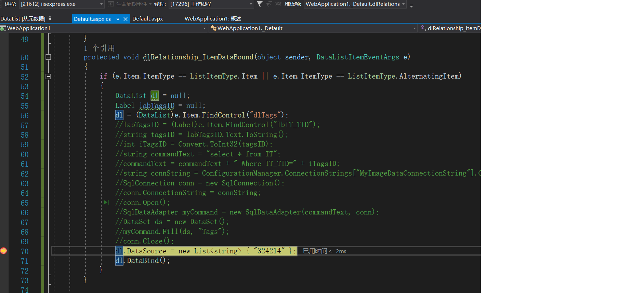Click the switch thread icon next to stack frame
This screenshot has width=644, height=293.
tap(278, 4)
